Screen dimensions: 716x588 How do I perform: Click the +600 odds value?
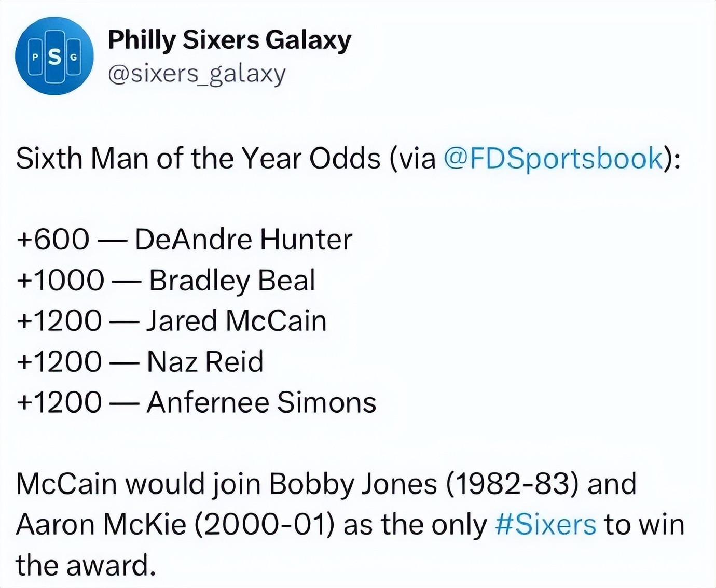pyautogui.click(x=53, y=239)
